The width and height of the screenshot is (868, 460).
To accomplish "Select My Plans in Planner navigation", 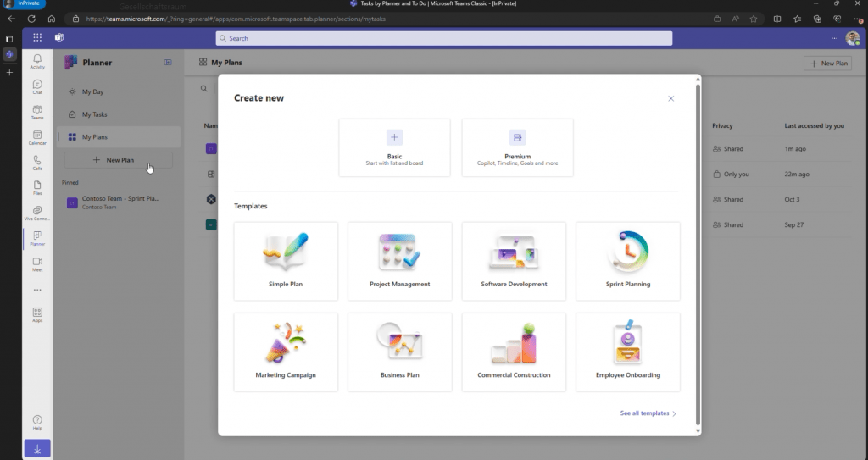I will [x=119, y=136].
